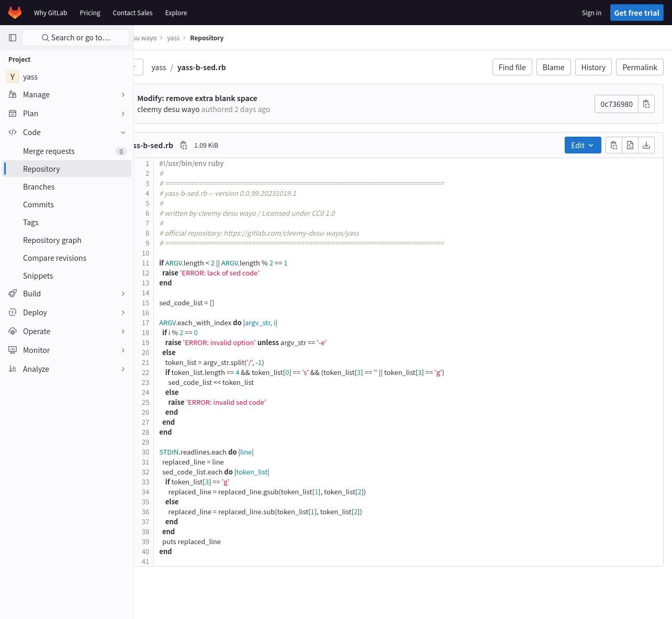
Task: Open Contact Sales in top nav
Action: [x=132, y=13]
